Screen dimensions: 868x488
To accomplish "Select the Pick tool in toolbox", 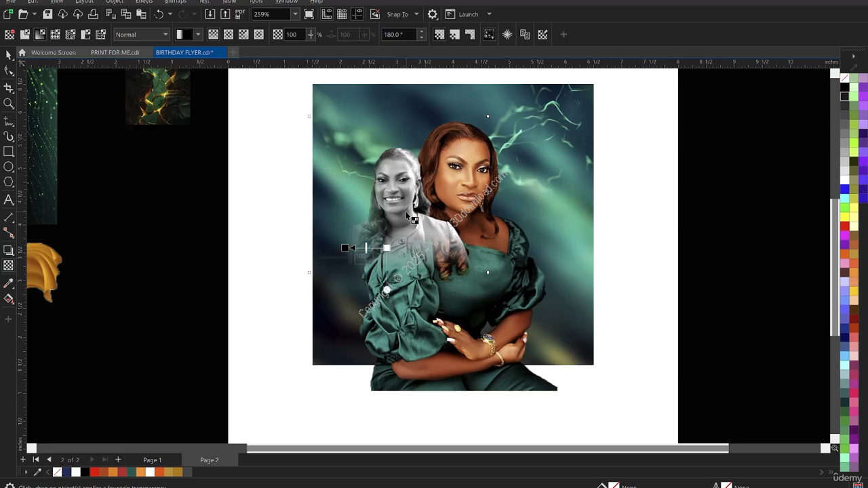I will (8, 55).
